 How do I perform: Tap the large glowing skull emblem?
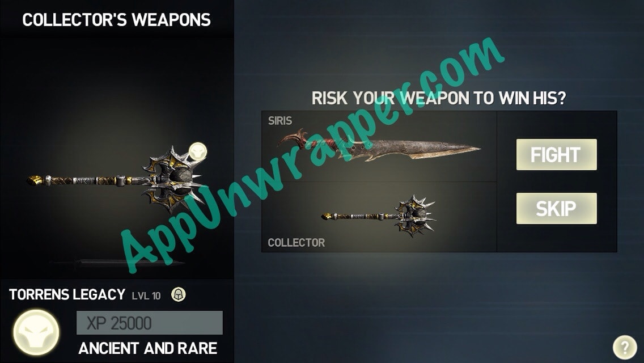[x=36, y=332]
